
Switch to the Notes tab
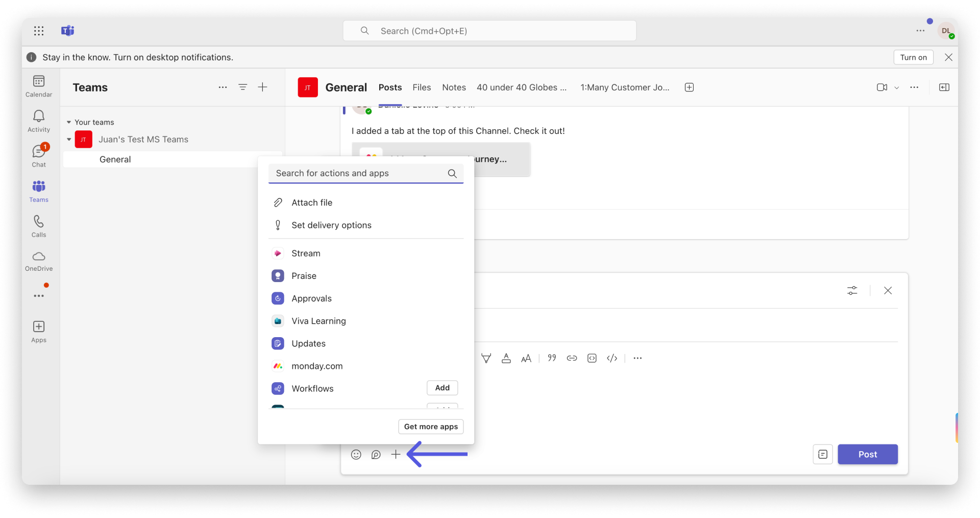[x=454, y=87]
